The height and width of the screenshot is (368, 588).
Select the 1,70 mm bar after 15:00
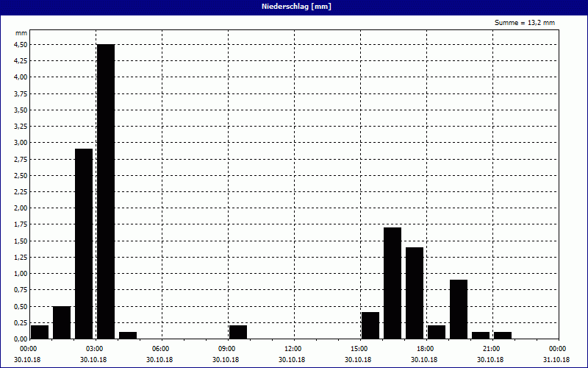tap(392, 283)
